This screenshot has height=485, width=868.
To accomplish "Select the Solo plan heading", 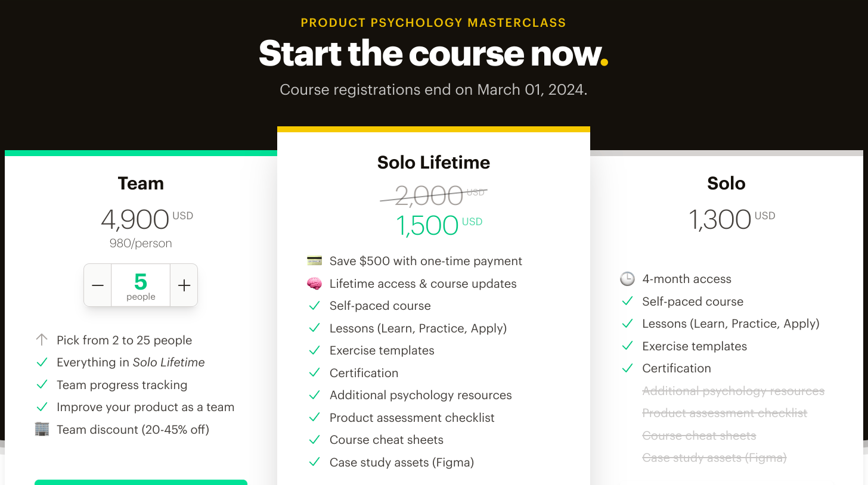I will (726, 184).
